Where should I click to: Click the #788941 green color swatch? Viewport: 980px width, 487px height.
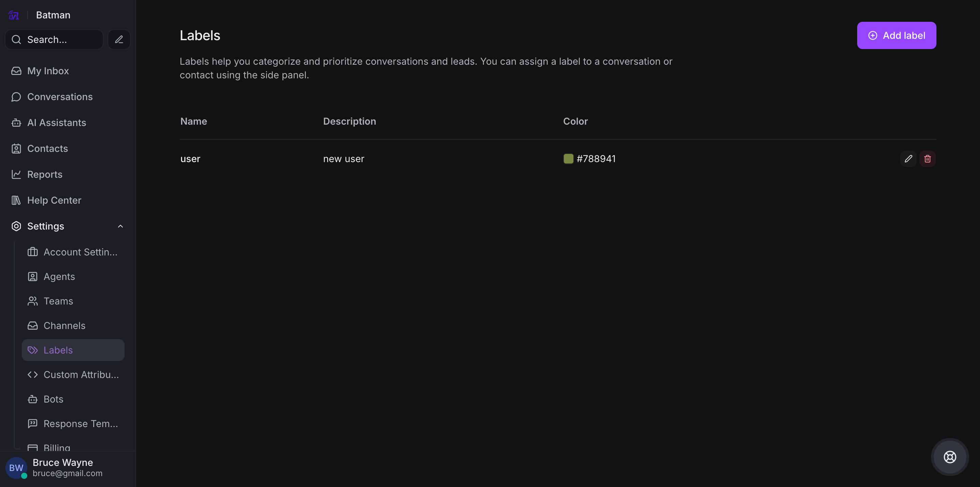(568, 159)
